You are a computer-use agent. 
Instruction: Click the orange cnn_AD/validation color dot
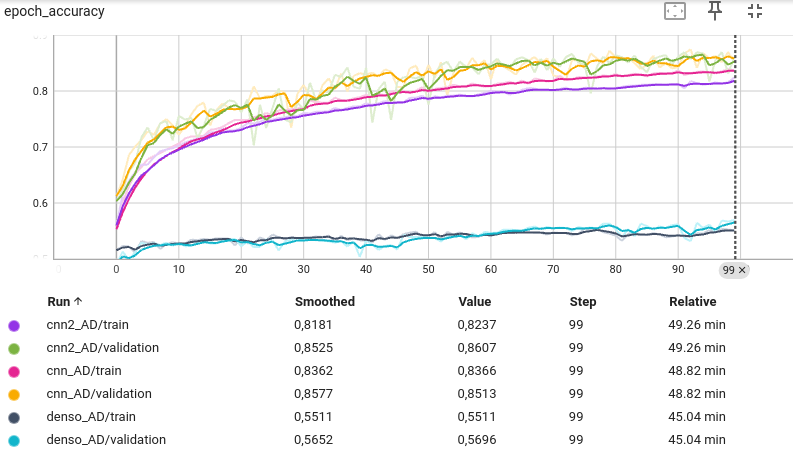click(x=14, y=394)
